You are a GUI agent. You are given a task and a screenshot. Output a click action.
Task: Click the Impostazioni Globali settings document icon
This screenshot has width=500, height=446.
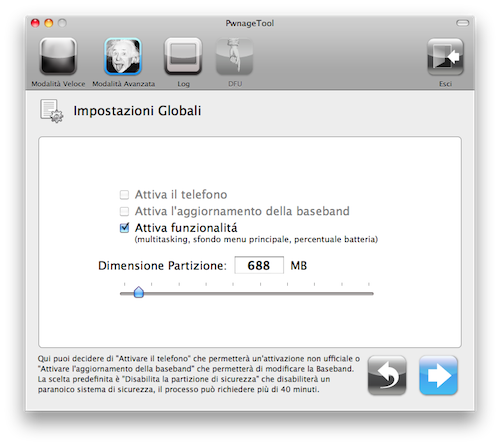point(51,111)
